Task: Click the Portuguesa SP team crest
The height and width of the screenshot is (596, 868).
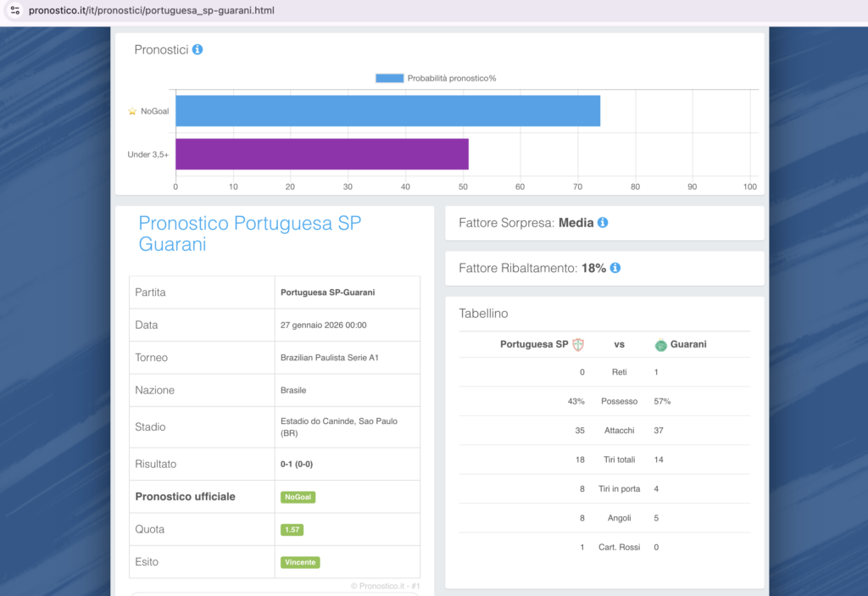Action: tap(579, 345)
